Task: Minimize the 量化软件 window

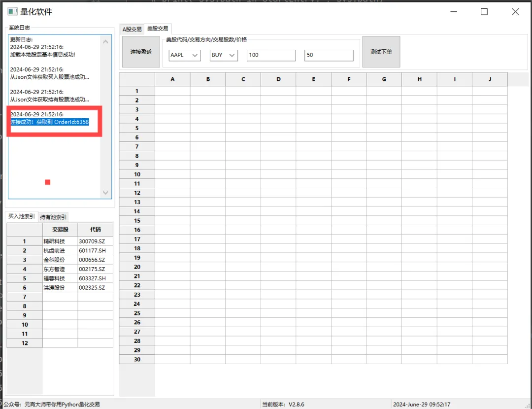Action: pyautogui.click(x=454, y=12)
